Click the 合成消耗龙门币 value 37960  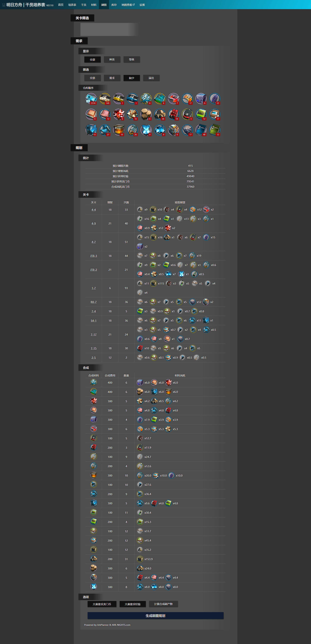click(x=190, y=187)
